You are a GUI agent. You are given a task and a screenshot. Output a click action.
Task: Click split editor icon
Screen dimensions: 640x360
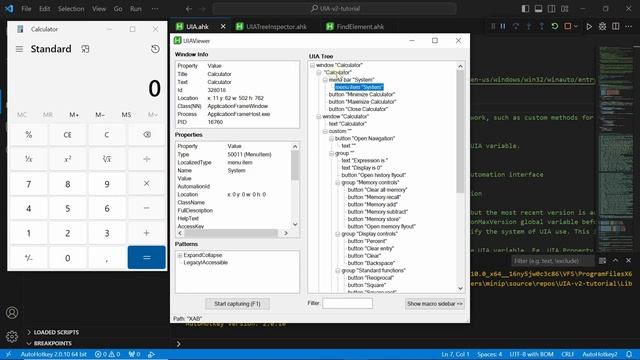click(616, 27)
